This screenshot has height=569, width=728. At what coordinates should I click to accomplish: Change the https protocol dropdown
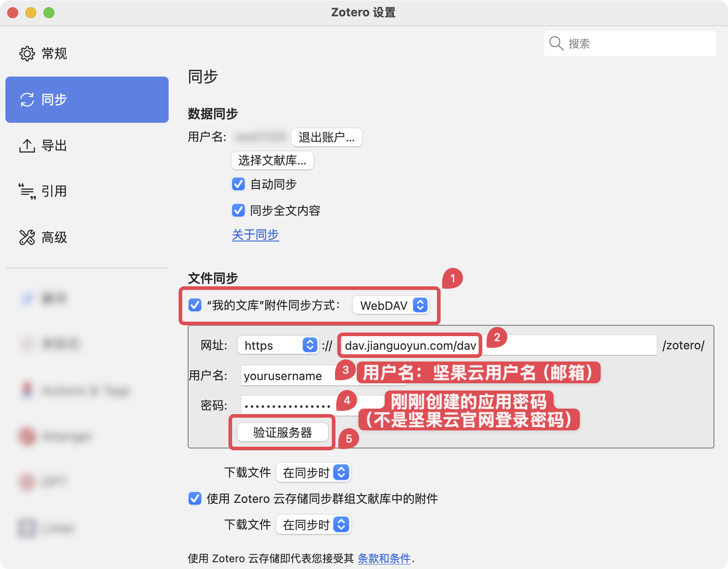point(277,345)
